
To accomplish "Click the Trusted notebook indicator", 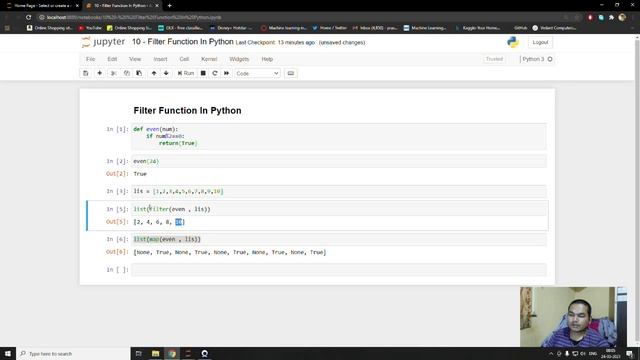I will click(494, 59).
